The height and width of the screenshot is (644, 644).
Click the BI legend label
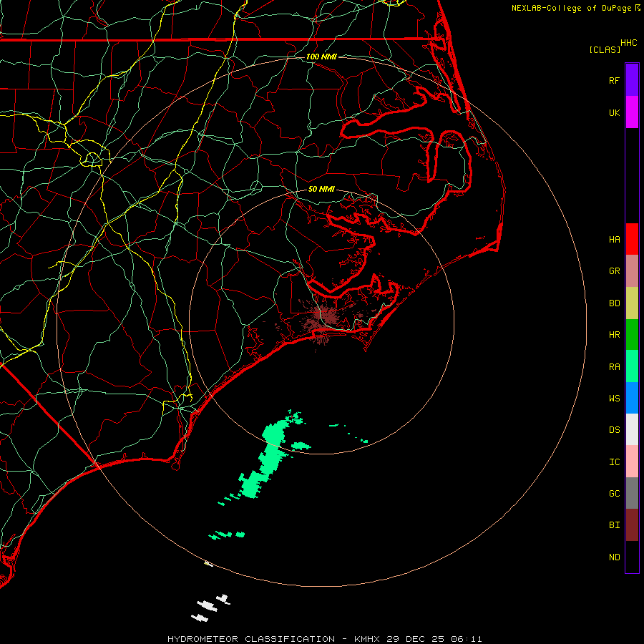pos(614,525)
